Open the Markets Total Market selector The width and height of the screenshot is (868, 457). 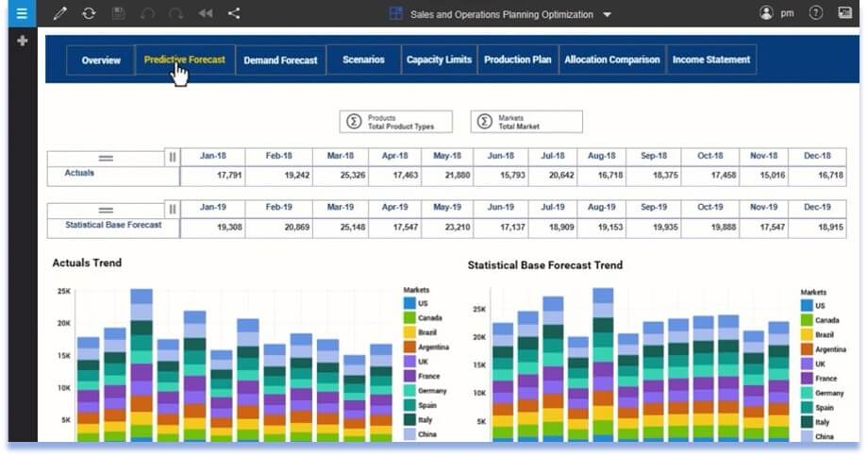[526, 122]
